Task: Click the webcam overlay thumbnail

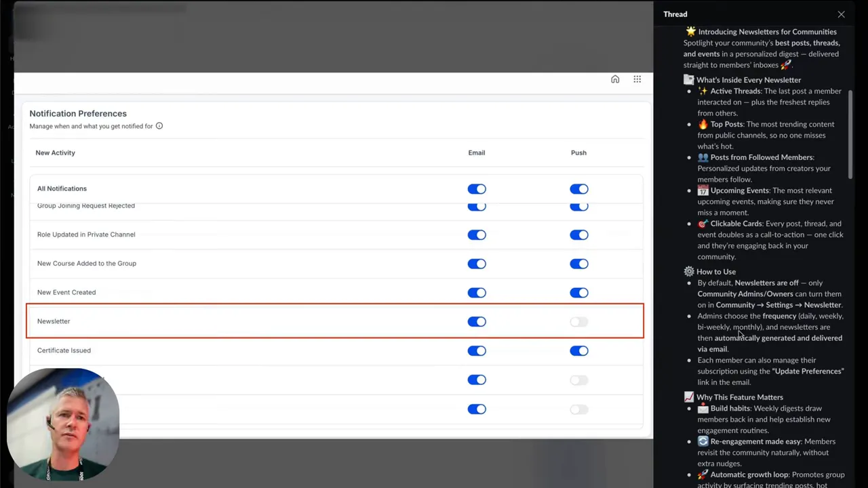Action: click(63, 424)
